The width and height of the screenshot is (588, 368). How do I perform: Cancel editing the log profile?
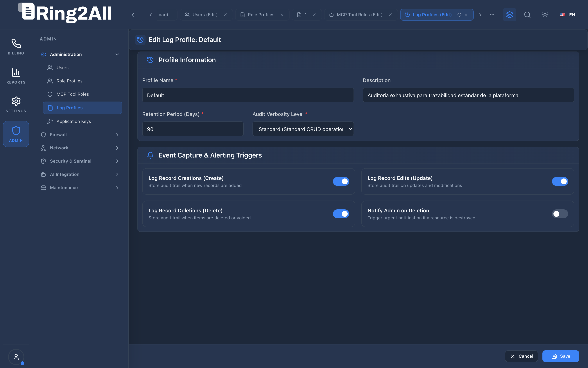(x=521, y=356)
